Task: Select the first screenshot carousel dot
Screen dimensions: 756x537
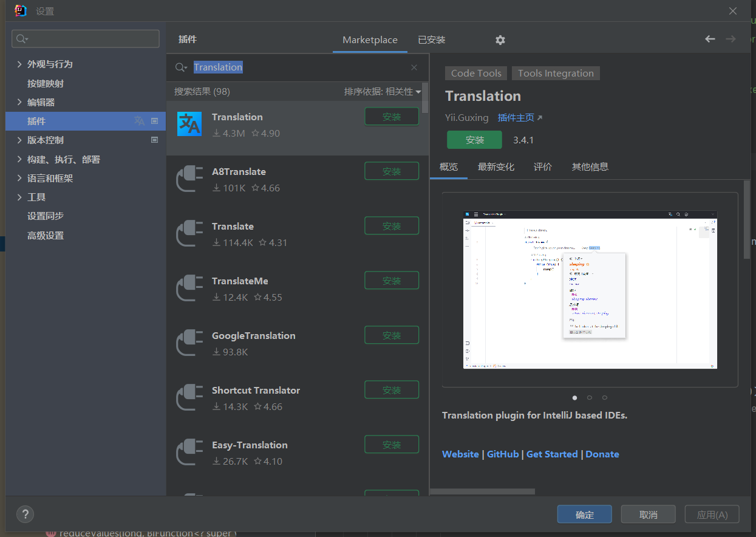Action: point(575,398)
